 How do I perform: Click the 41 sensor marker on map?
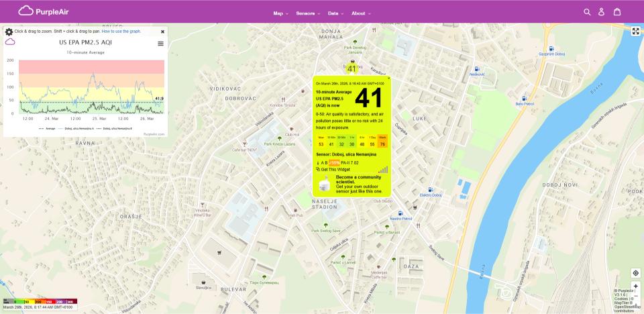coord(351,68)
